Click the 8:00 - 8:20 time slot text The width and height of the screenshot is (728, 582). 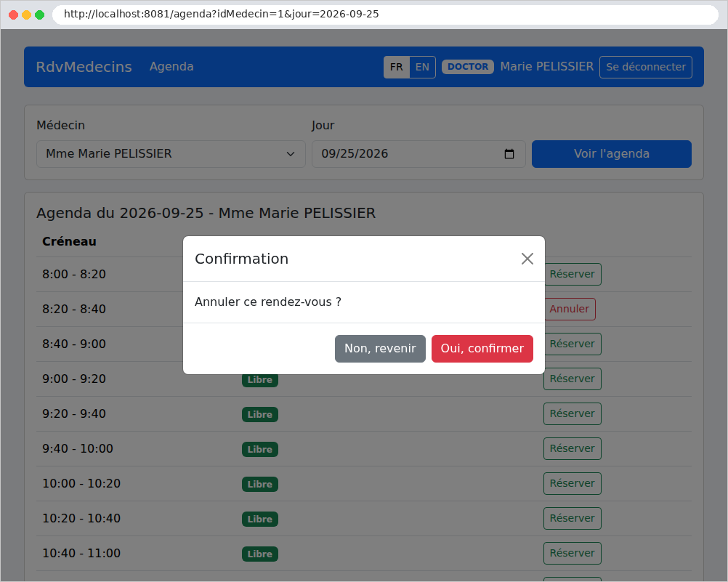[74, 274]
